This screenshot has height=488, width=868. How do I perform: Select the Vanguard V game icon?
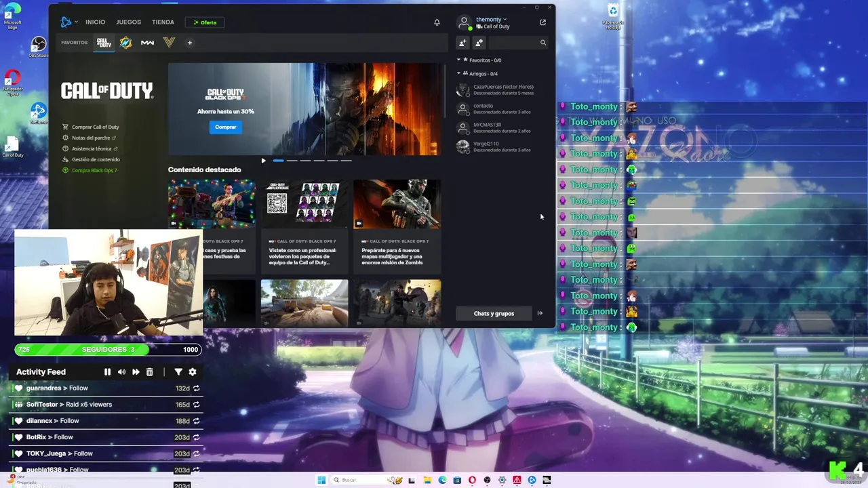coord(169,43)
